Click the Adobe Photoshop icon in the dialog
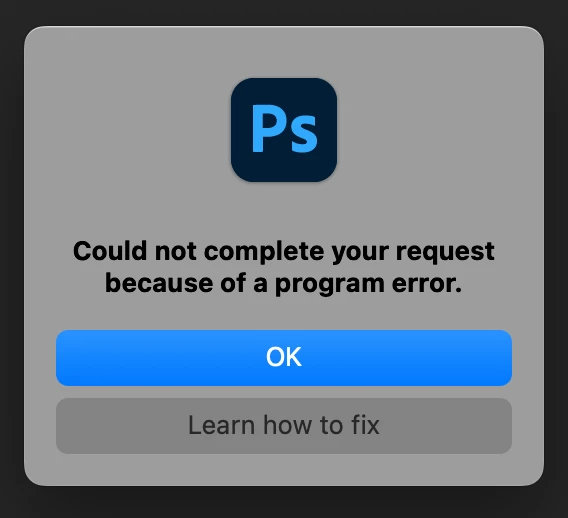568x518 pixels. pos(284,130)
